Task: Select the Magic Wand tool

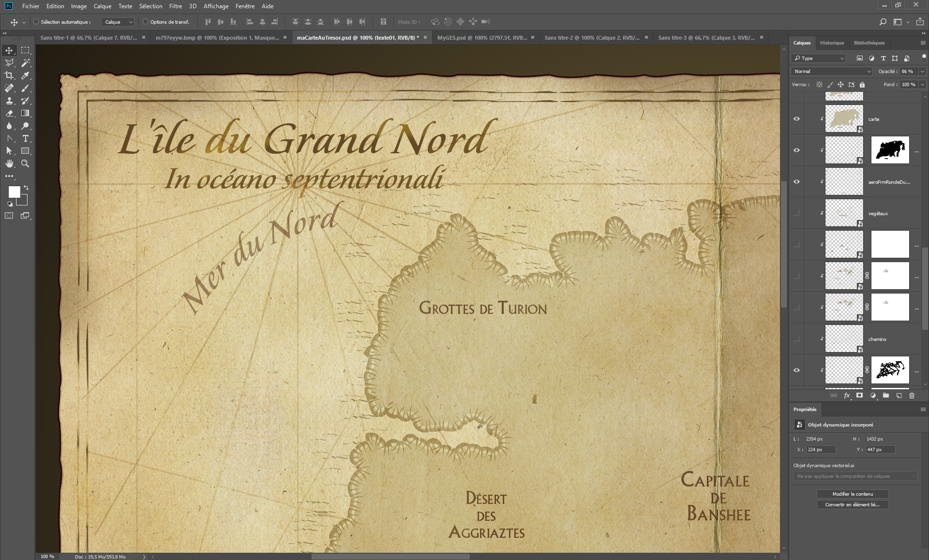Action: [25, 63]
